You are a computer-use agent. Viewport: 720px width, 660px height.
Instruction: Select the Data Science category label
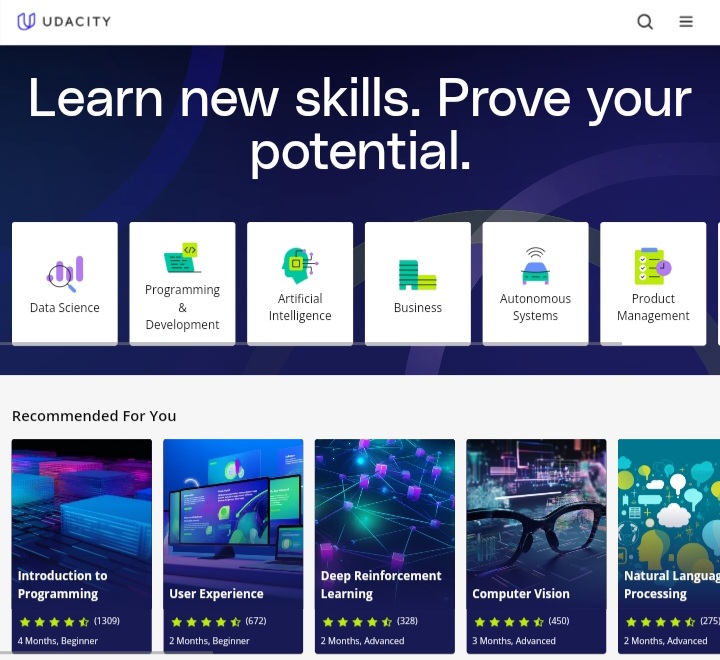(65, 308)
